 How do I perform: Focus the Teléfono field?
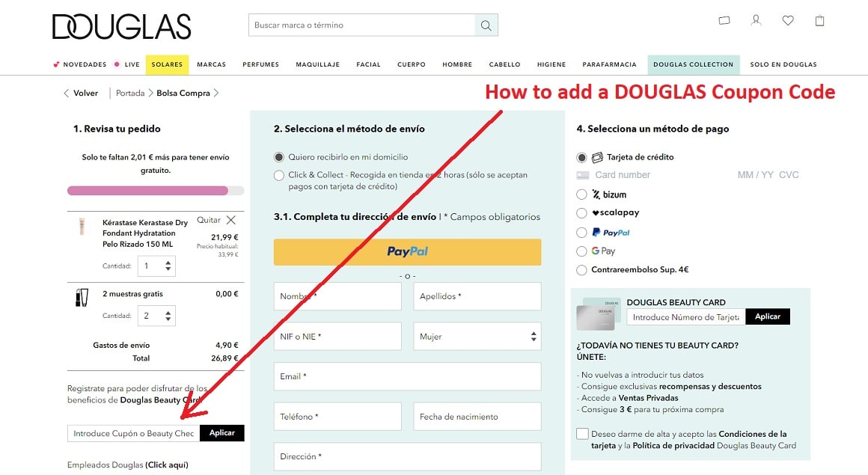337,417
